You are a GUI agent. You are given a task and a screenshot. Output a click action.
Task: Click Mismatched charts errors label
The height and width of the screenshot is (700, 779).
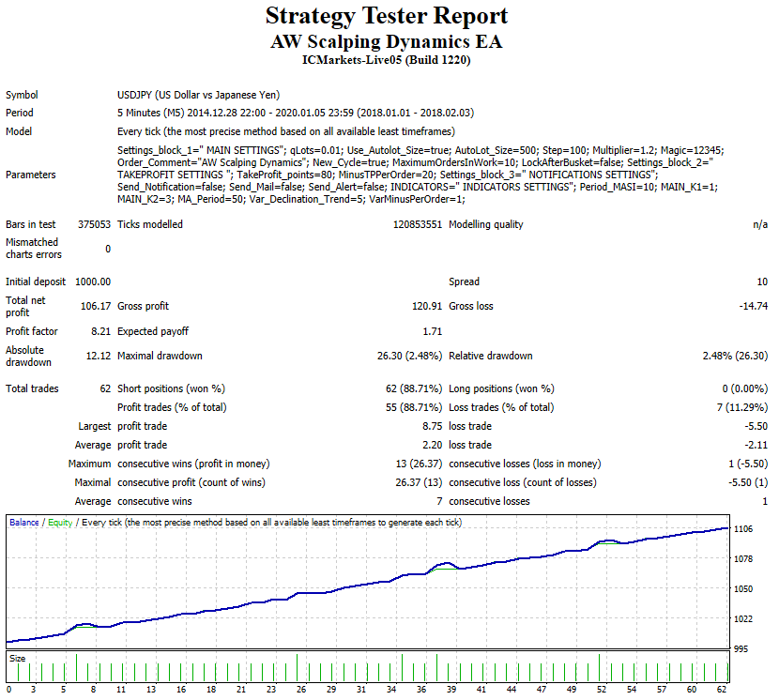pos(34,249)
